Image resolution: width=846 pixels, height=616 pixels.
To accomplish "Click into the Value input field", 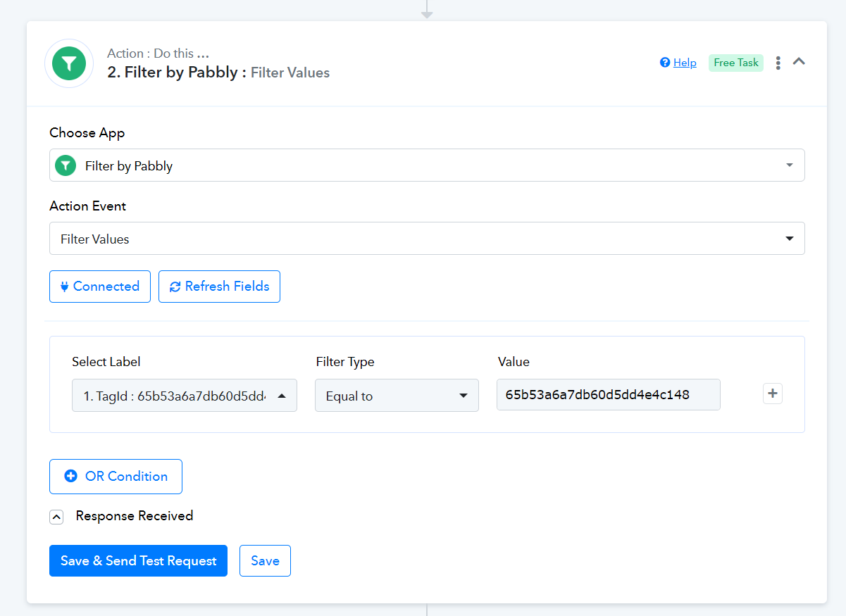I will tap(608, 394).
